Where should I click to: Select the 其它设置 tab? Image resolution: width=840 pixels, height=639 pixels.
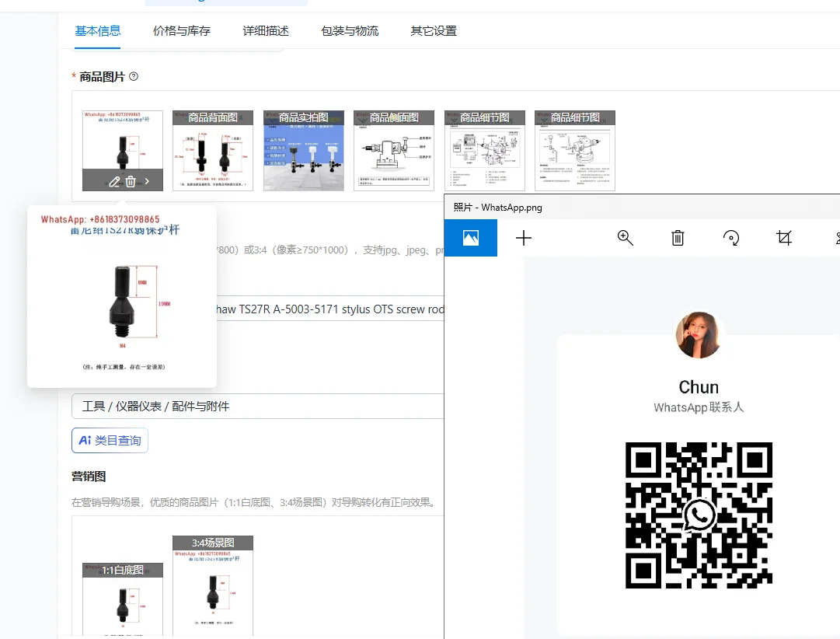click(434, 31)
